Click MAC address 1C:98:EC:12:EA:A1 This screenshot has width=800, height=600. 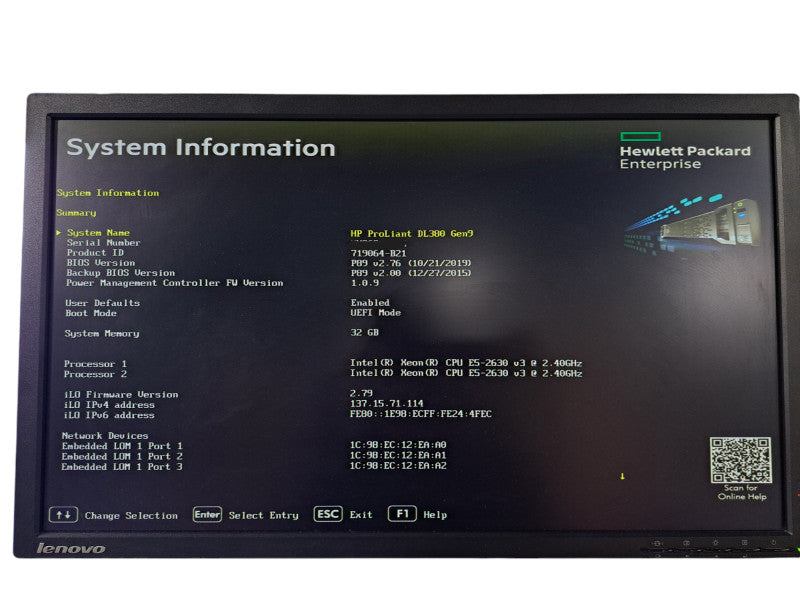(398, 455)
